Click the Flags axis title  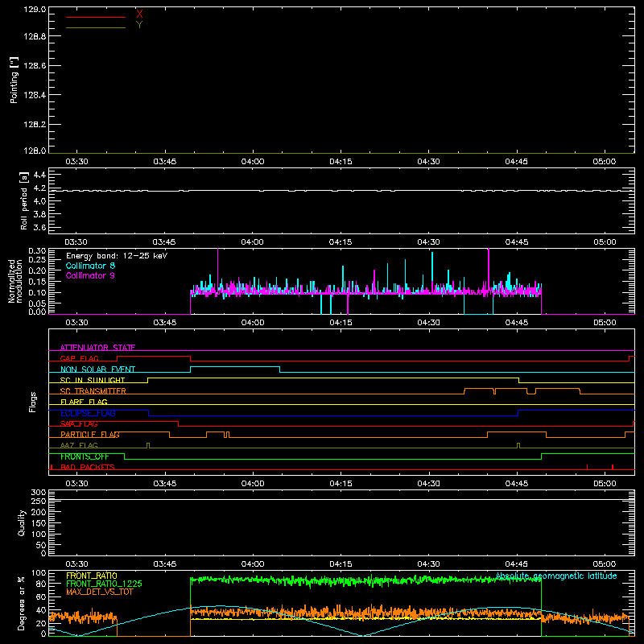pyautogui.click(x=32, y=402)
